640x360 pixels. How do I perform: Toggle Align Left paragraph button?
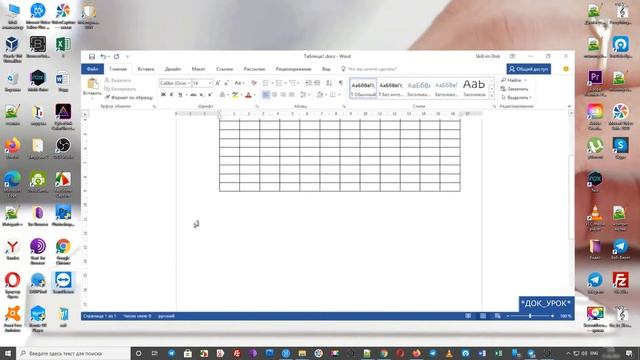tap(266, 95)
